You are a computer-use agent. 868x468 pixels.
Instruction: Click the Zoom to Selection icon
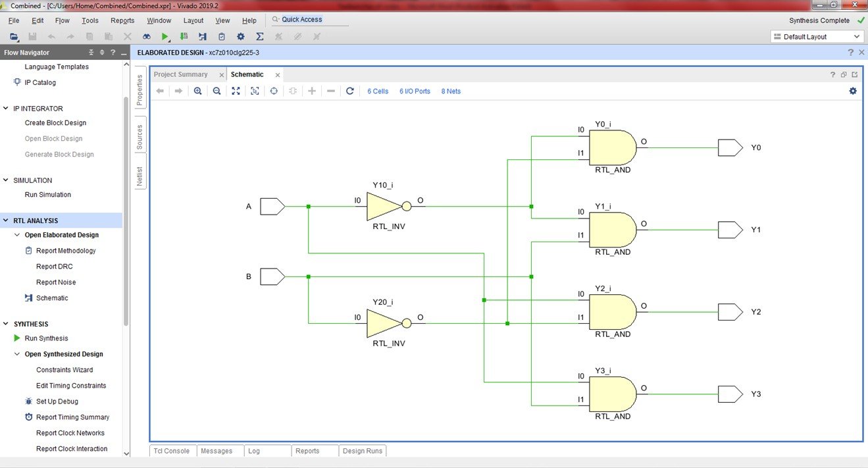pyautogui.click(x=255, y=91)
